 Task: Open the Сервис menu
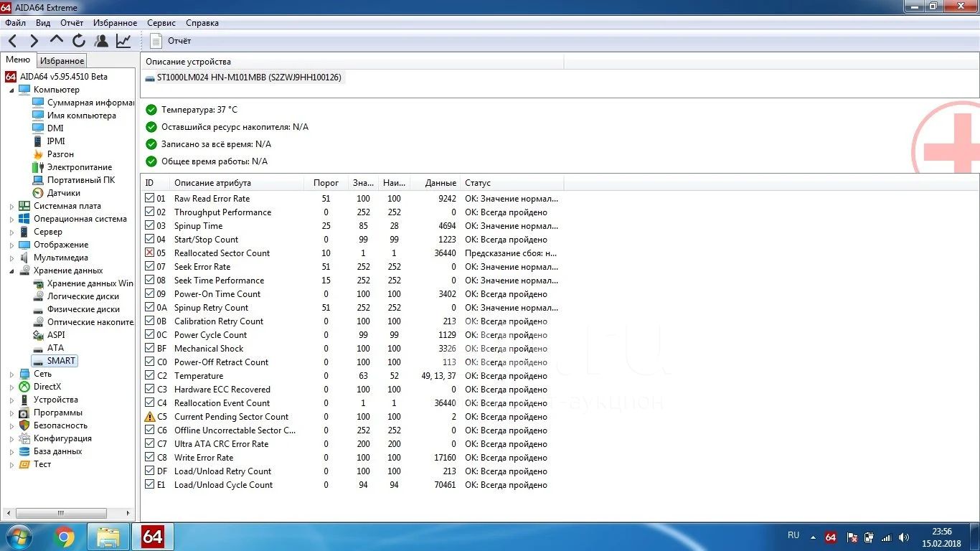161,23
